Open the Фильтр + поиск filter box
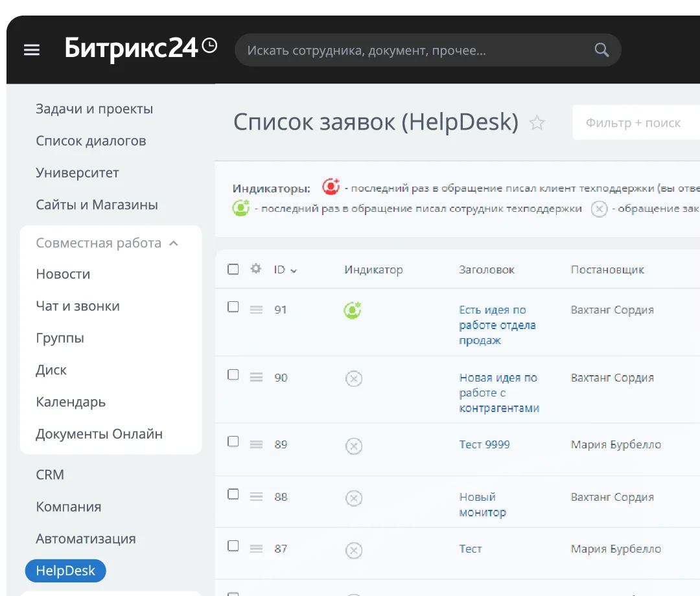Screen dimensions: 700x596 pos(633,123)
